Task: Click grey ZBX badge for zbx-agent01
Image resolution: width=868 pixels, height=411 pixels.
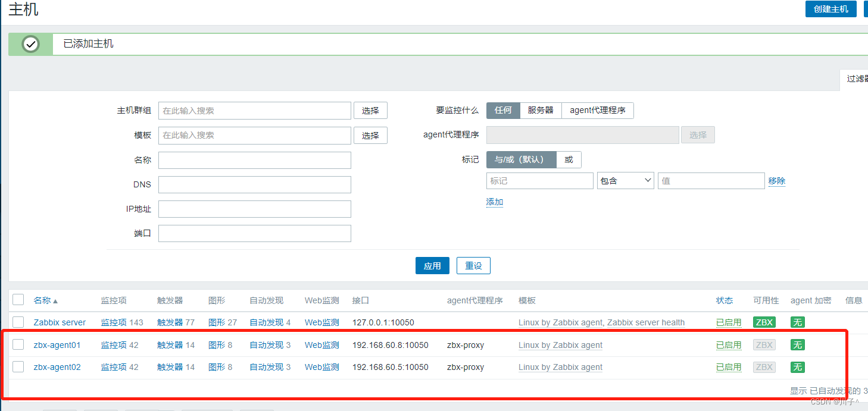Action: [x=764, y=345]
